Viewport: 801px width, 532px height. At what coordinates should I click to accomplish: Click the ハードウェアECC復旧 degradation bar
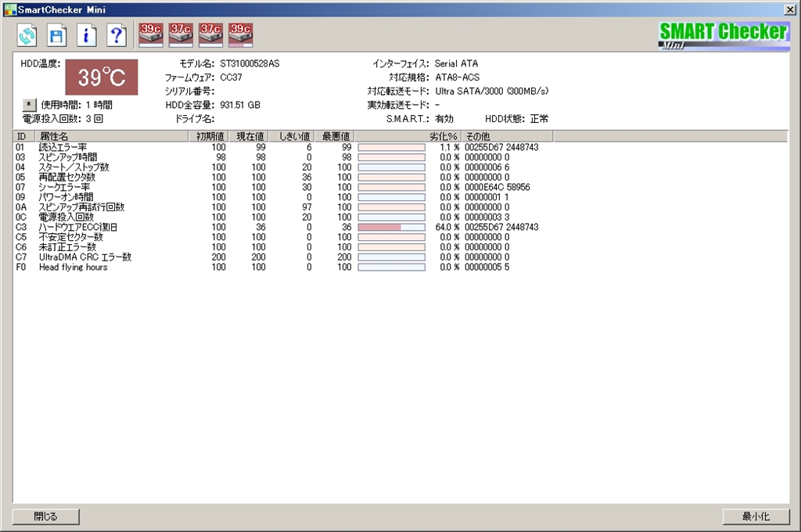pos(392,227)
